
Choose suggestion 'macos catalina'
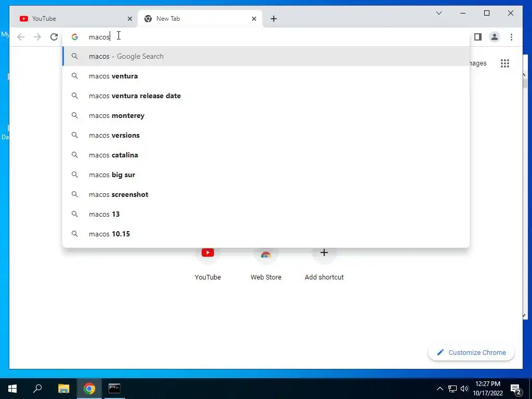click(x=266, y=155)
